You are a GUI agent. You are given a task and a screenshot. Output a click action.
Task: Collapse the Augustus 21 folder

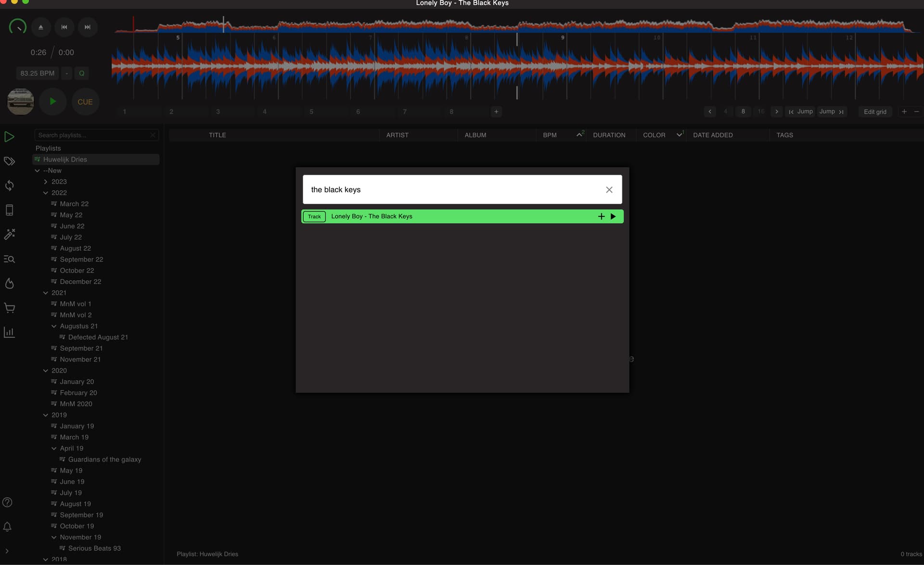point(54,326)
